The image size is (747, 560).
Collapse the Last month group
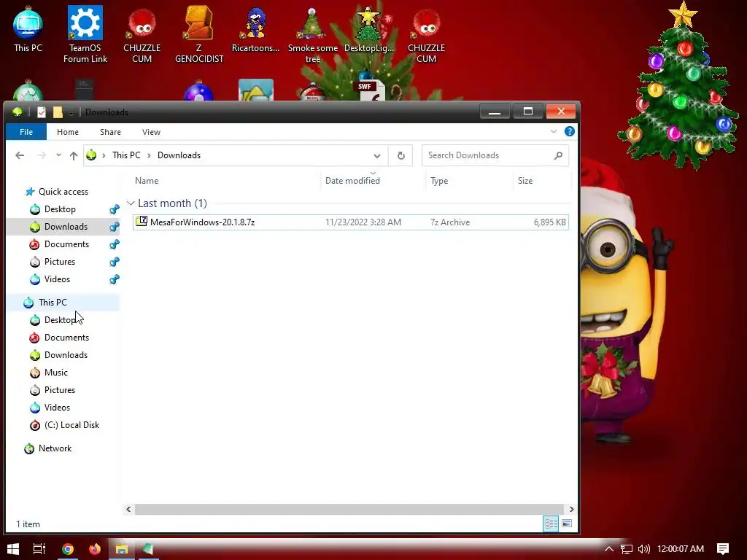click(x=131, y=203)
